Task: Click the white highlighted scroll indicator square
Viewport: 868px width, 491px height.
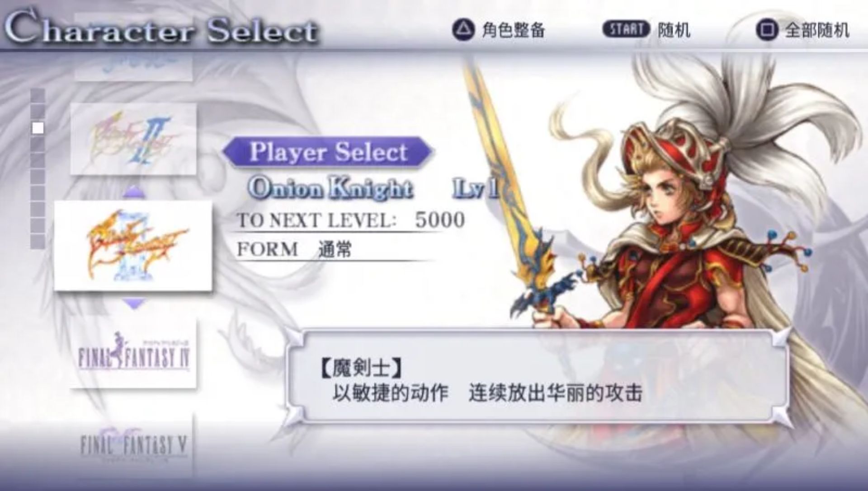Action: [x=38, y=128]
